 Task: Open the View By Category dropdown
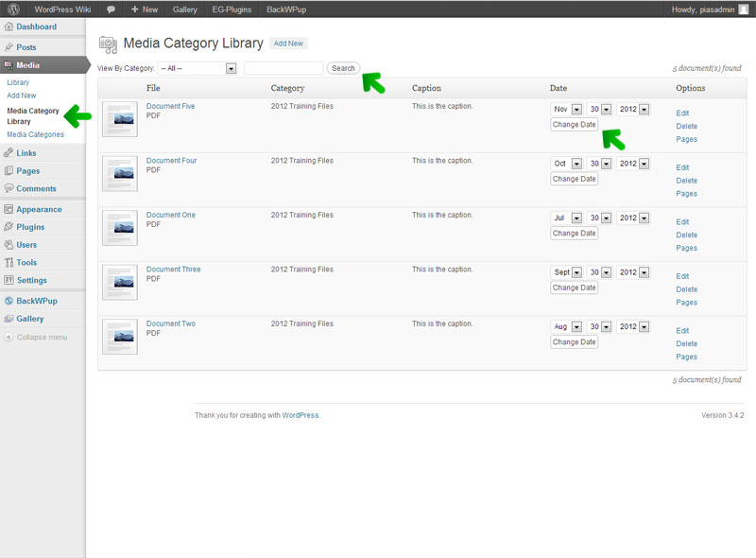(x=198, y=68)
